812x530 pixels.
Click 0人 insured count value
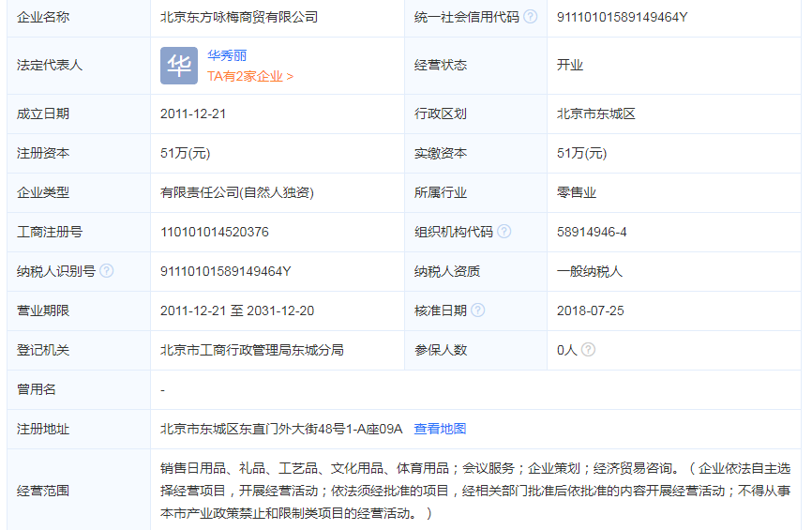pyautogui.click(x=567, y=350)
